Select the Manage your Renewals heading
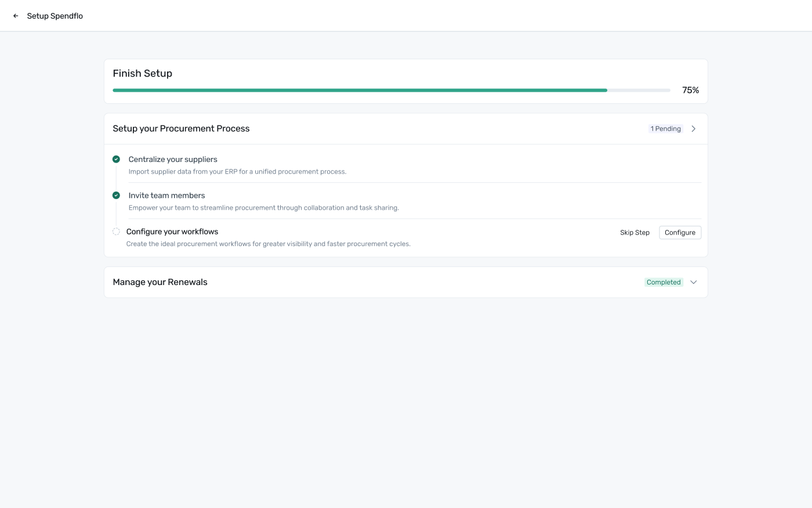 pyautogui.click(x=160, y=282)
